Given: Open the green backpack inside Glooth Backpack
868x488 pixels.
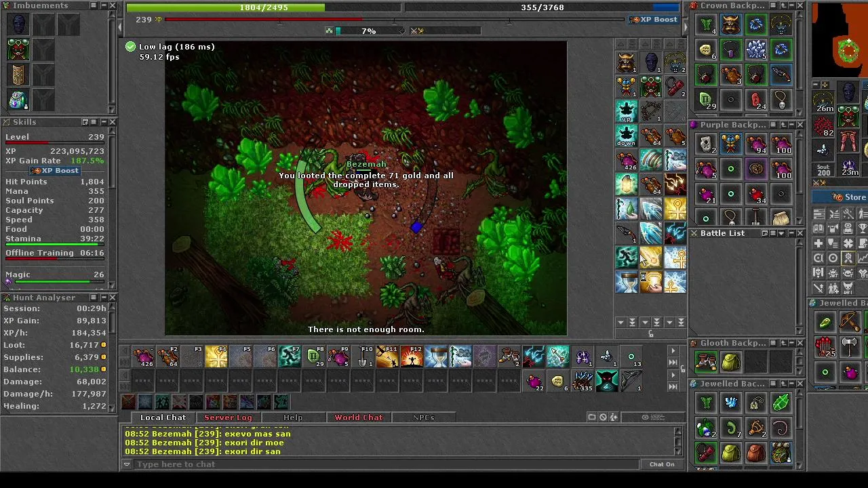Looking at the screenshot, I should click(x=731, y=363).
